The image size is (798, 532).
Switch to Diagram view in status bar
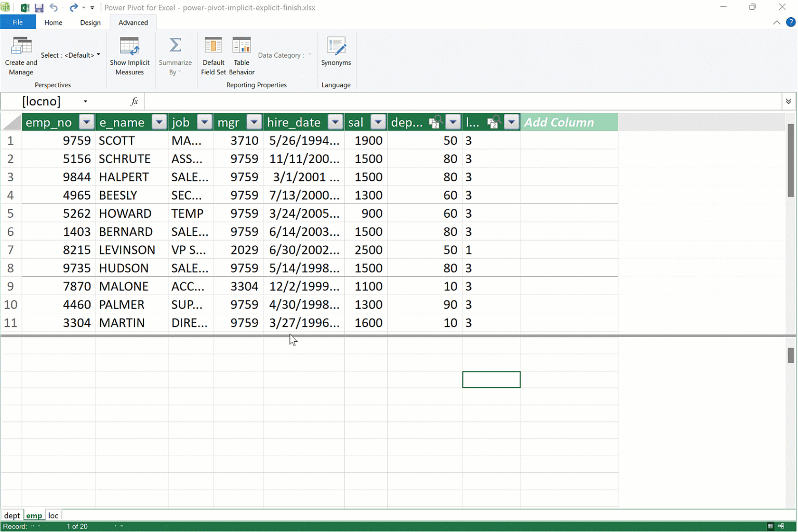point(781,526)
